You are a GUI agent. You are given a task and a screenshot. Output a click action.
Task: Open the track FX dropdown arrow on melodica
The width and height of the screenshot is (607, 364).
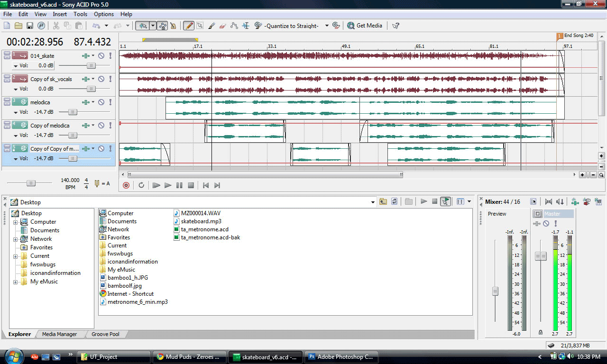(x=93, y=102)
